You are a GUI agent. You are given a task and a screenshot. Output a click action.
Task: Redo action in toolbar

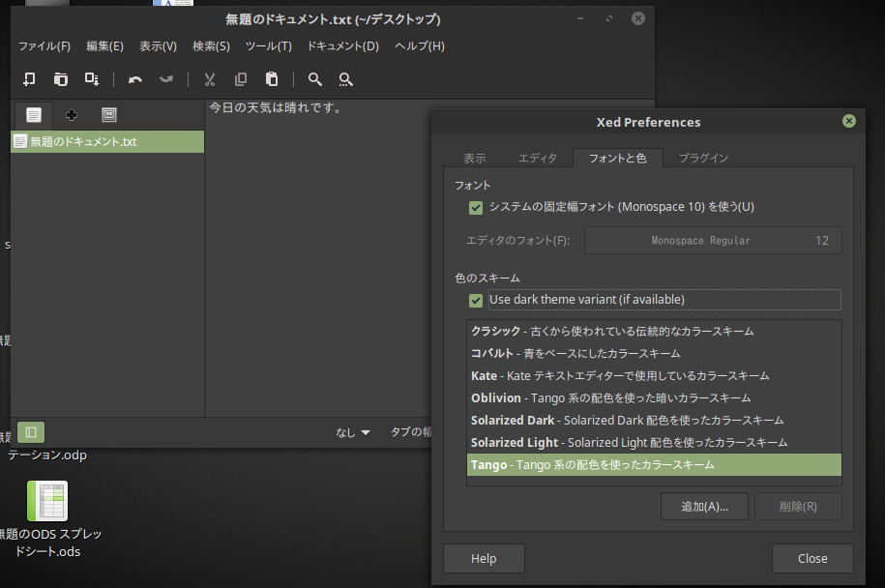pos(166,79)
